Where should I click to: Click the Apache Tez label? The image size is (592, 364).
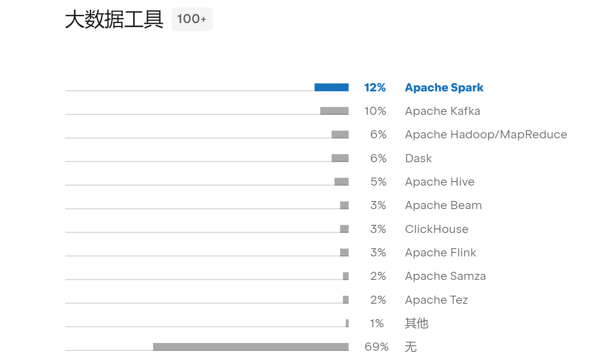[437, 300]
